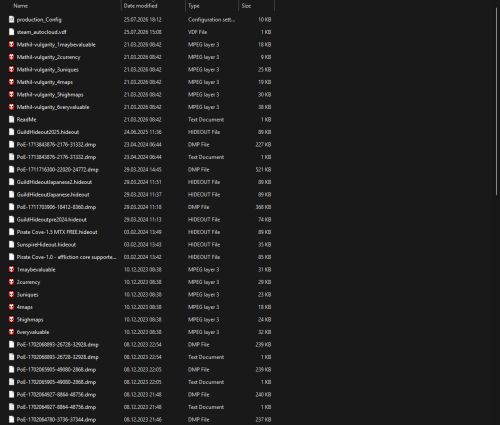
Task: Click the 'HIDEOUT File' type of GuildHideoutJapanese2.hideout
Action: (x=204, y=182)
